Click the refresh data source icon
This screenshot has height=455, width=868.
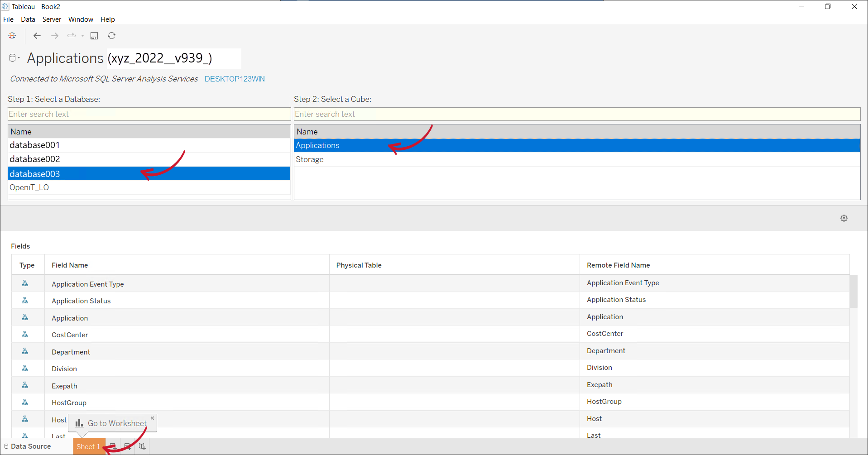[111, 36]
